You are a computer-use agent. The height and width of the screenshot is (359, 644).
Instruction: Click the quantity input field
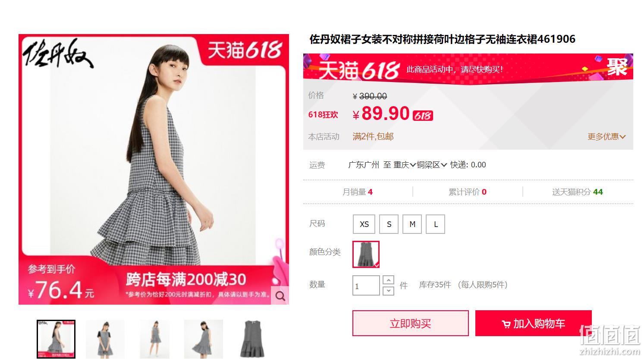click(366, 286)
